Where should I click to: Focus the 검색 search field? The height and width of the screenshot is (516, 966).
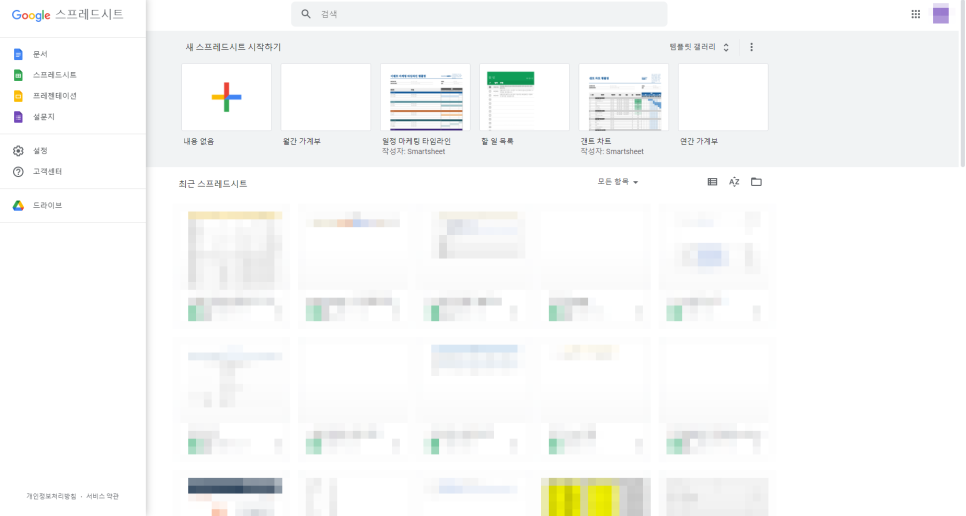click(x=479, y=14)
